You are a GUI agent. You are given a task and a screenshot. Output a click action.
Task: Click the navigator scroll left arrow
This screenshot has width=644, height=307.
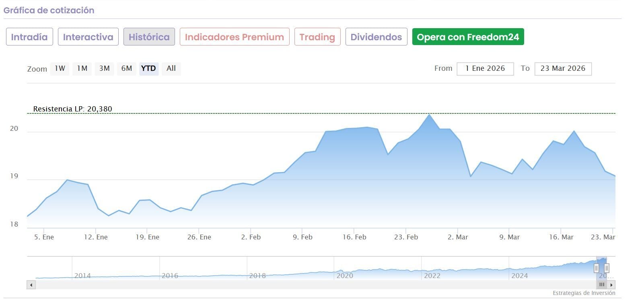click(x=31, y=285)
